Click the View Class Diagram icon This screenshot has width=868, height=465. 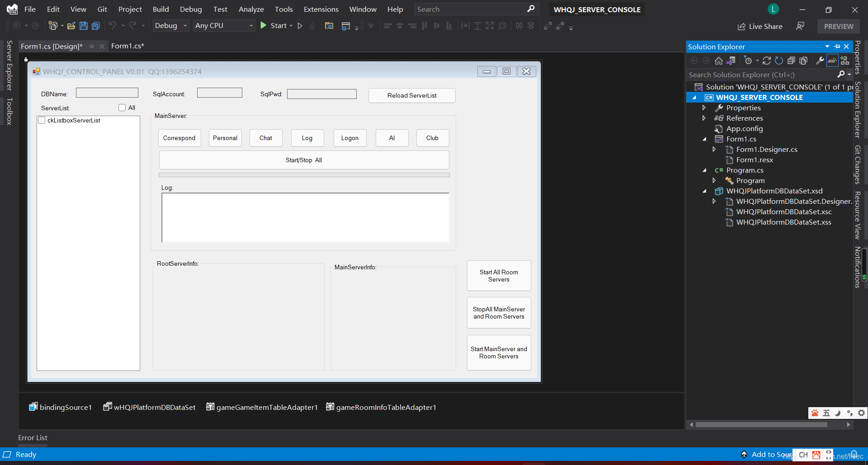844,61
